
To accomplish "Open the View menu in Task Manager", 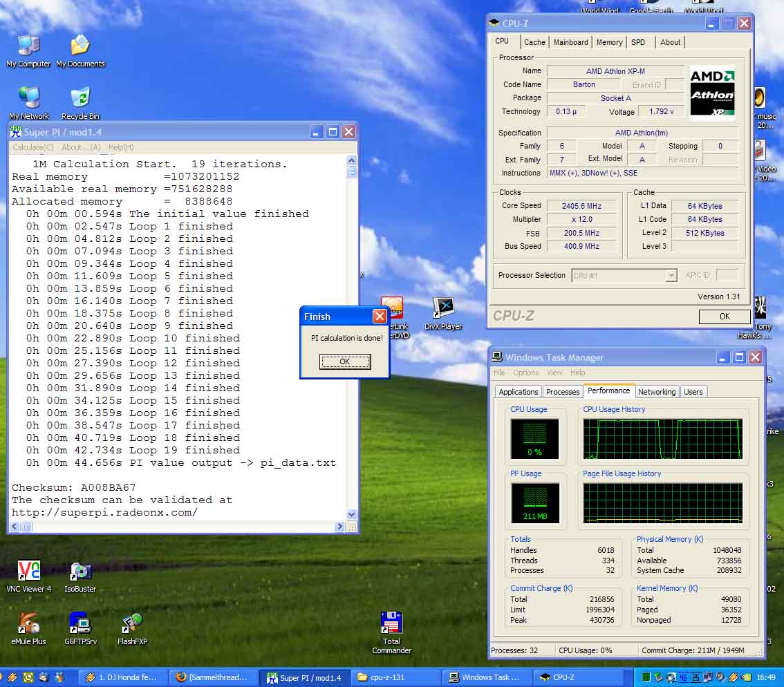I will (x=554, y=373).
